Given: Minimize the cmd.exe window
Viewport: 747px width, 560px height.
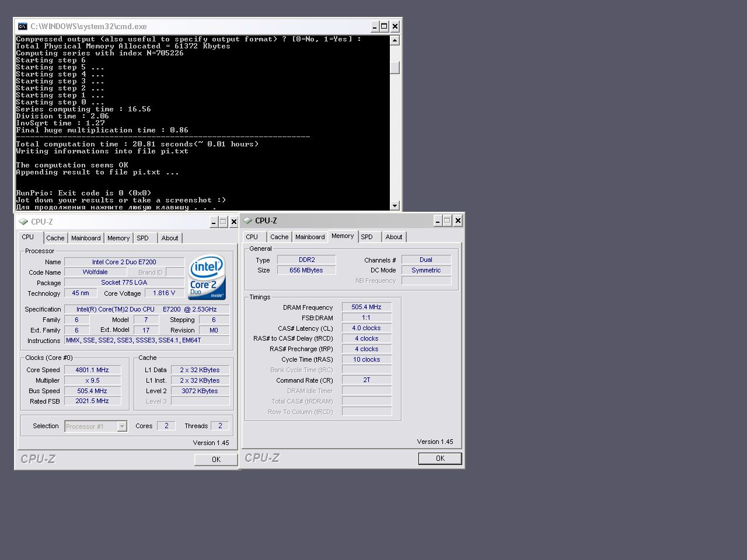Looking at the screenshot, I should coord(375,26).
